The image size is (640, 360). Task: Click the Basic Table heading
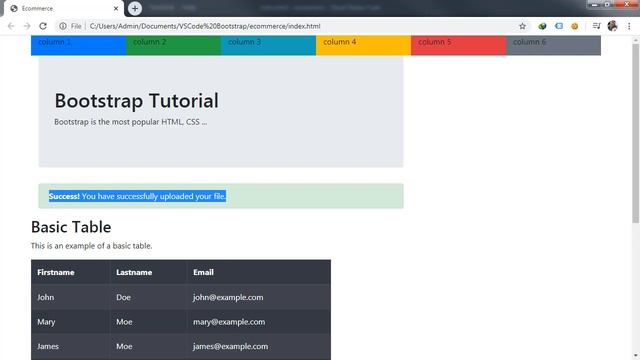[71, 227]
